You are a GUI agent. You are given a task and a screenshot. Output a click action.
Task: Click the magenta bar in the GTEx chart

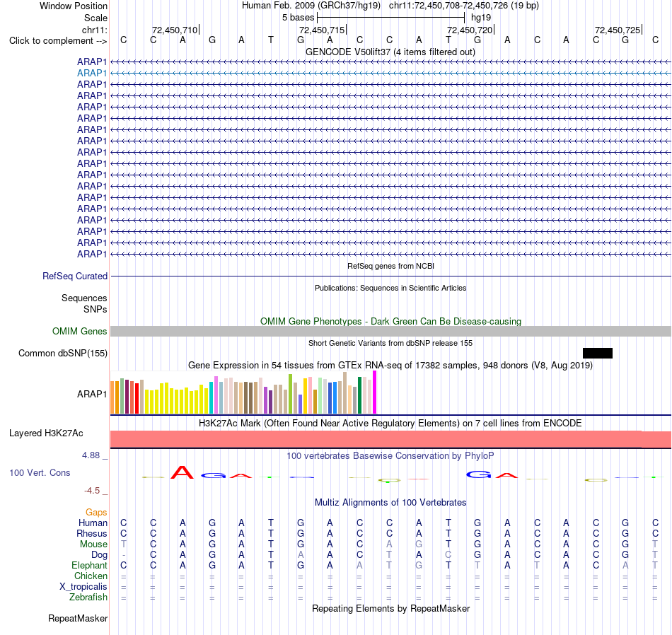[x=375, y=392]
